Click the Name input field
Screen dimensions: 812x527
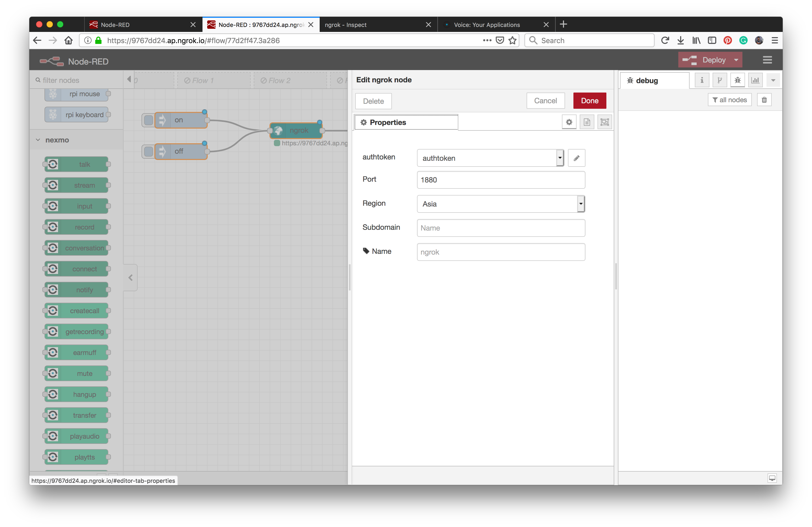501,252
